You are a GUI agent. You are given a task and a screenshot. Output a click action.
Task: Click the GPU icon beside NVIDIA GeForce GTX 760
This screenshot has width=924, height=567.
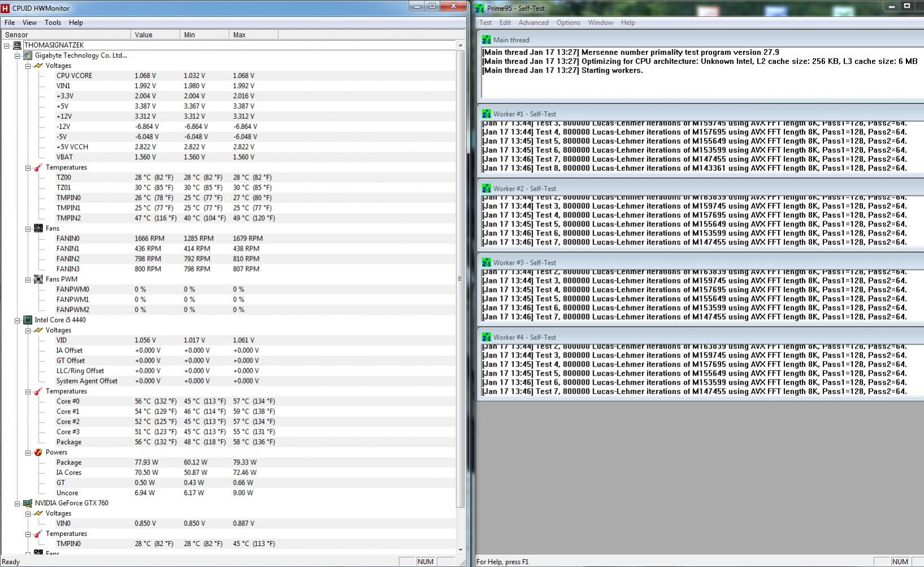28,503
